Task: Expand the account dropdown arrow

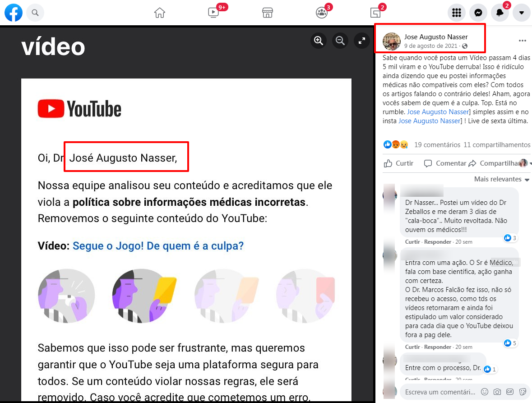Action: point(522,13)
